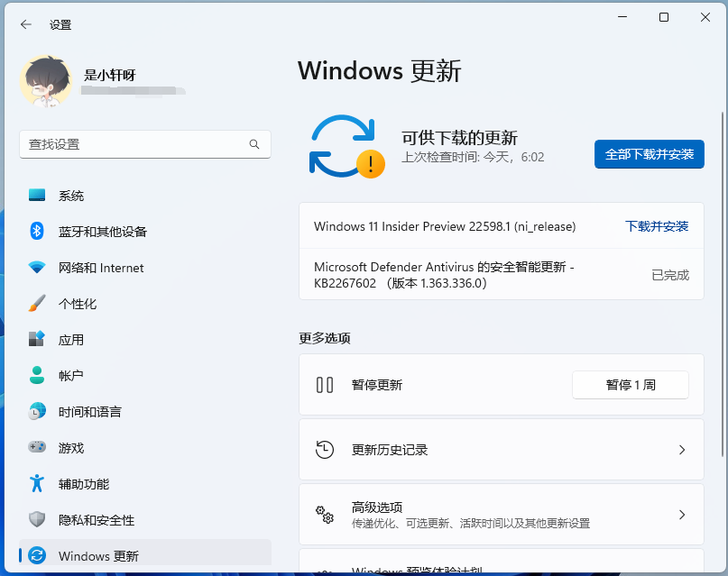Screen dimensions: 728x576
Task: Open 更新历史记录 page
Action: click(x=502, y=450)
